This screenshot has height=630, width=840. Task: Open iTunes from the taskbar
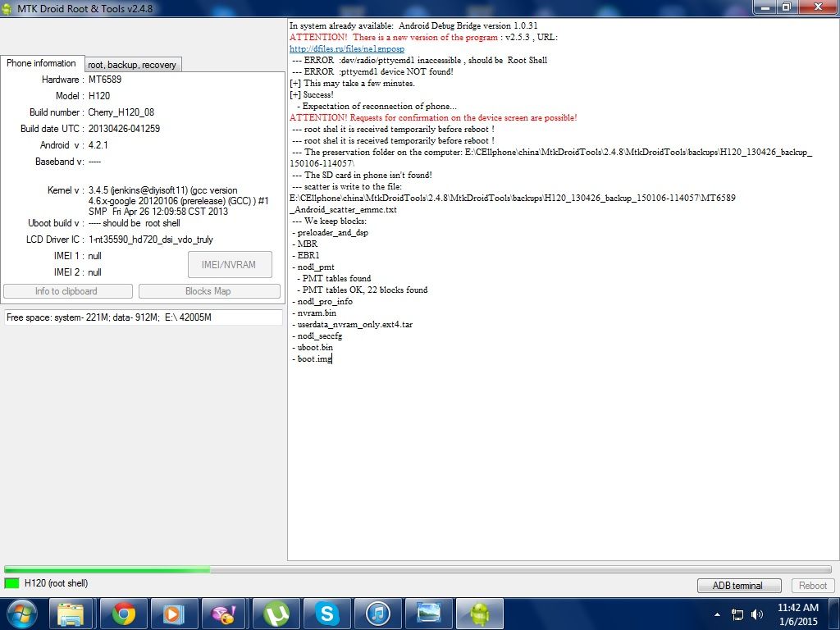377,614
